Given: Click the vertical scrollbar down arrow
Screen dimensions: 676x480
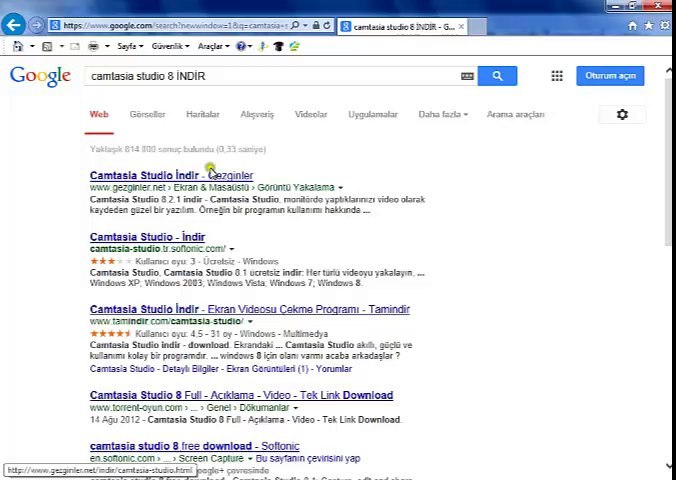Looking at the screenshot, I should (670, 466).
